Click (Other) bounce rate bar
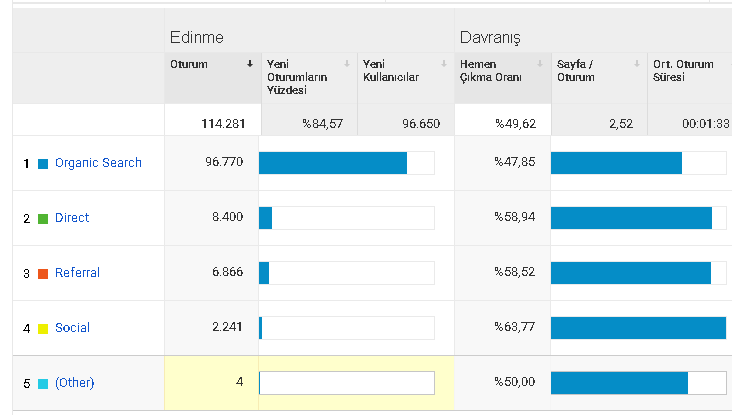The image size is (732, 416). click(639, 383)
